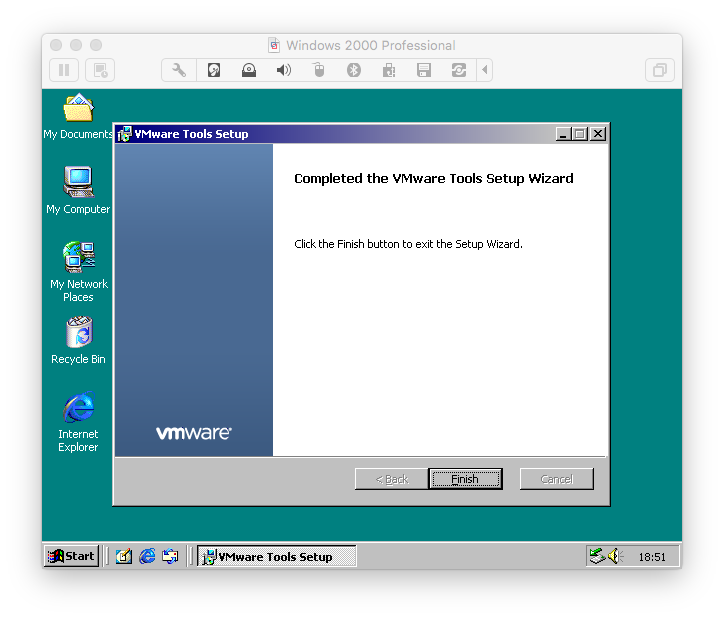
Task: Click the CD/DVD drive icon
Action: click(x=249, y=70)
